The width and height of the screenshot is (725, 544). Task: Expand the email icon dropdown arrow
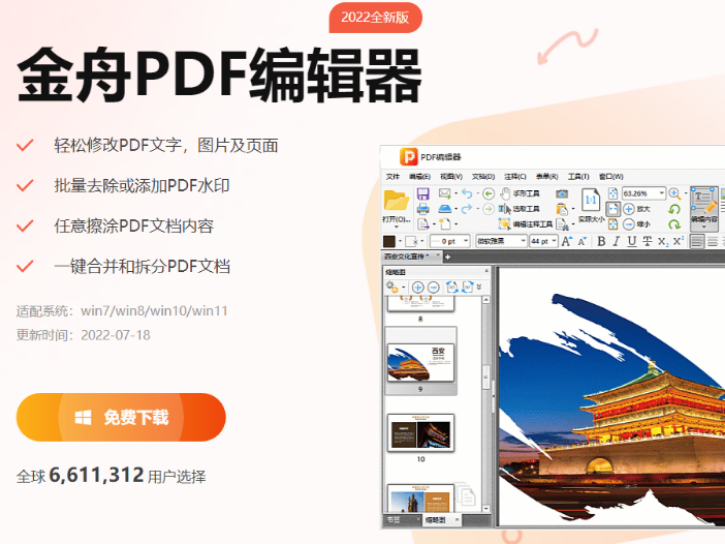click(x=455, y=194)
